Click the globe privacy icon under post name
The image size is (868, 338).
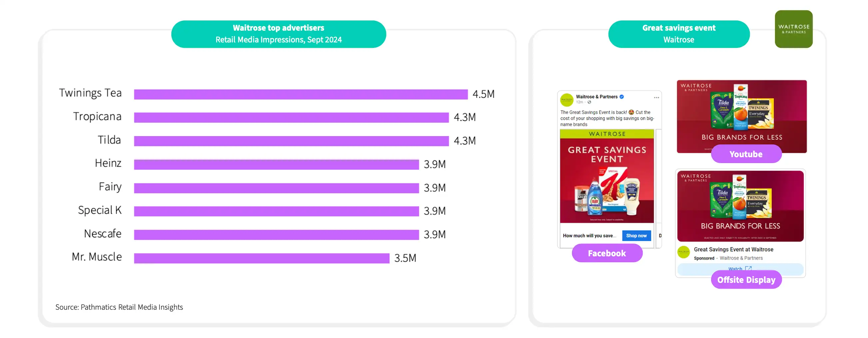(x=589, y=102)
